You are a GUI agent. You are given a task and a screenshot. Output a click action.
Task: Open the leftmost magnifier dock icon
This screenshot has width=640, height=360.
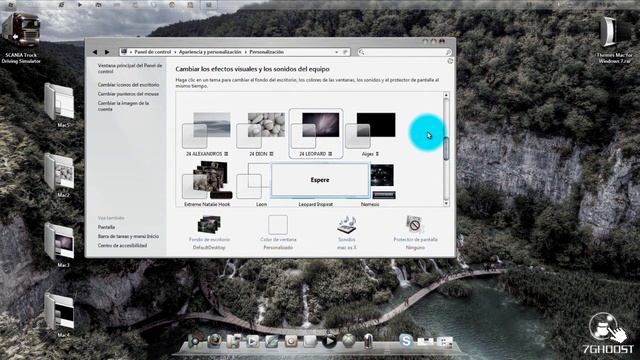tap(195, 341)
